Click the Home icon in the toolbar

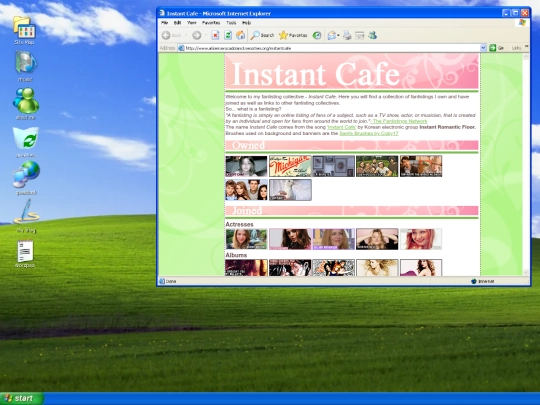click(240, 35)
